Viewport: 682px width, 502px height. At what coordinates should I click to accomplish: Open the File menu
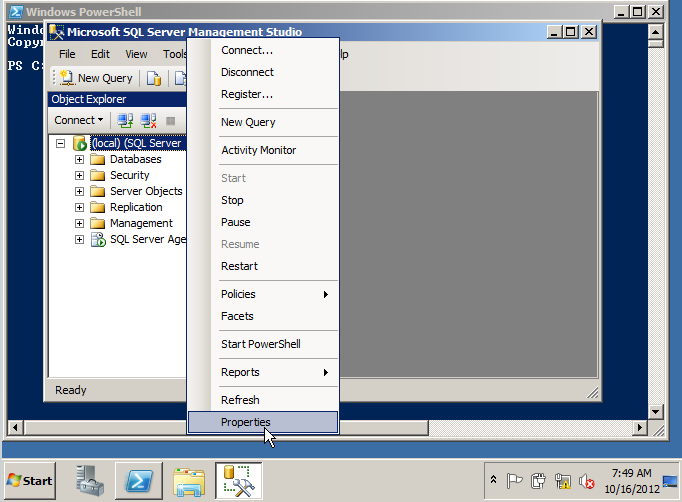click(x=67, y=54)
